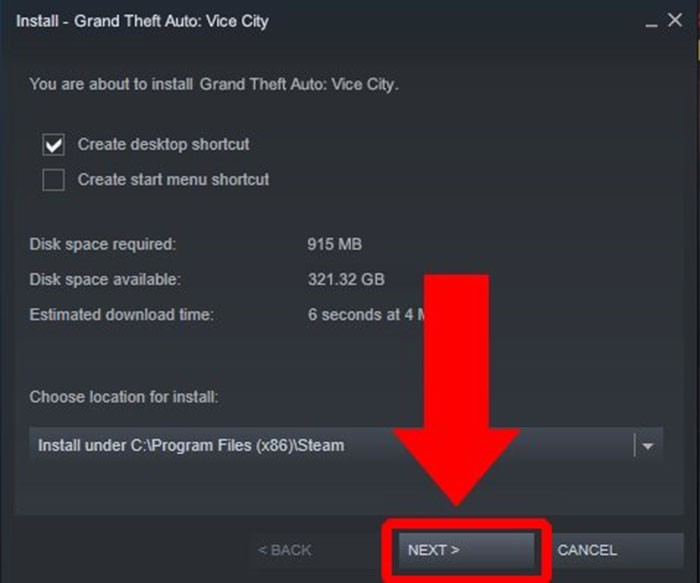Click the 'Disk space available:' label
This screenshot has height=583, width=700.
pos(105,279)
